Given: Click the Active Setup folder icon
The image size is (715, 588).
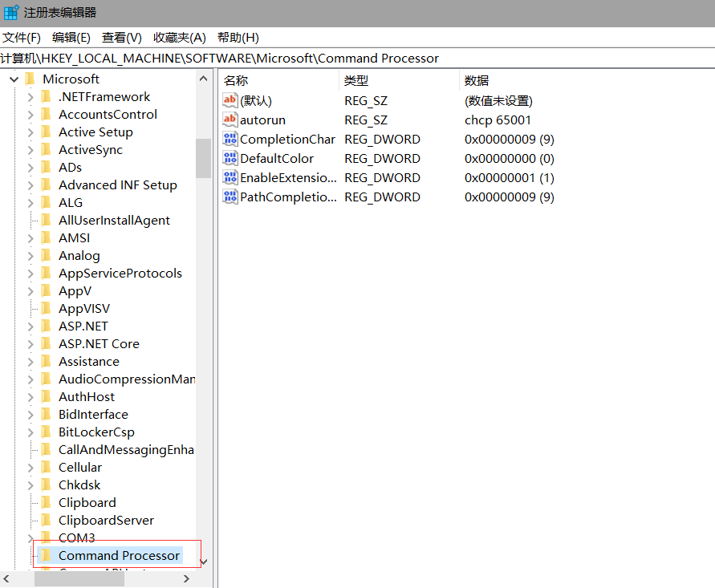Looking at the screenshot, I should click(46, 132).
